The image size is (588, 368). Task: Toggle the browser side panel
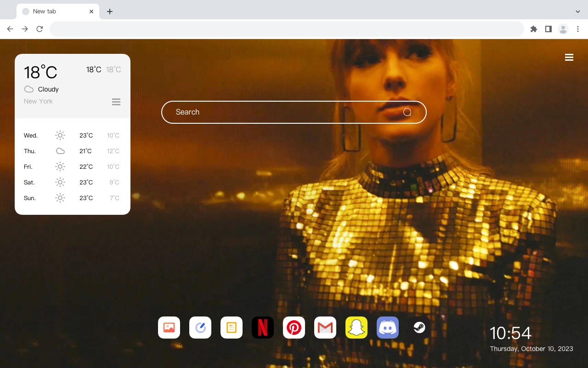(x=548, y=29)
